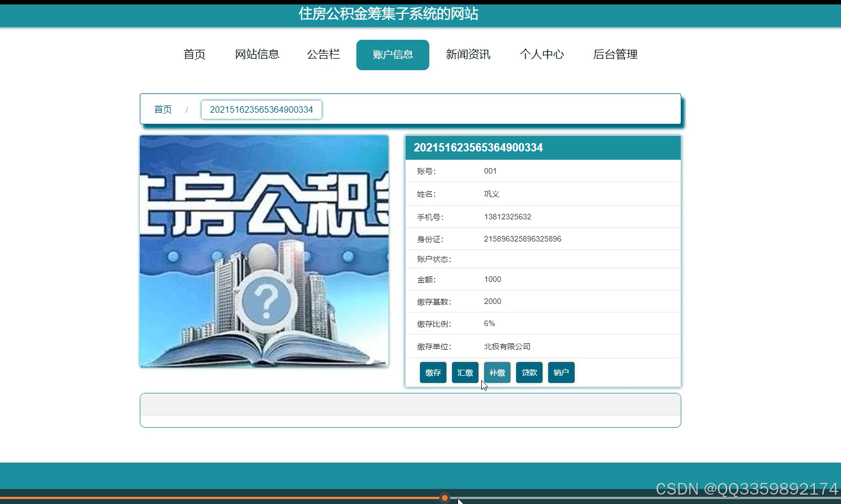Select the 缴存比例 value 6%

pos(489,323)
